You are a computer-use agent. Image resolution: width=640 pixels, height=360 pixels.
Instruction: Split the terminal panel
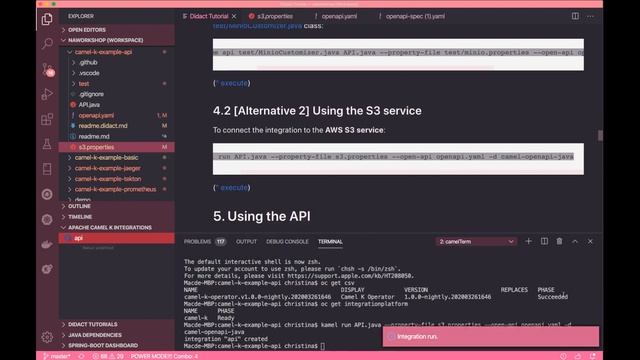point(544,241)
